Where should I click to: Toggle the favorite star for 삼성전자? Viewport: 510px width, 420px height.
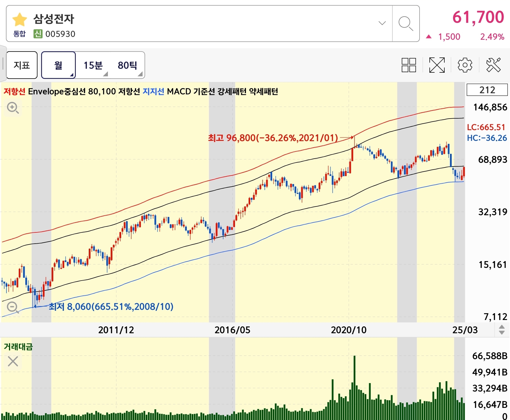[19, 19]
